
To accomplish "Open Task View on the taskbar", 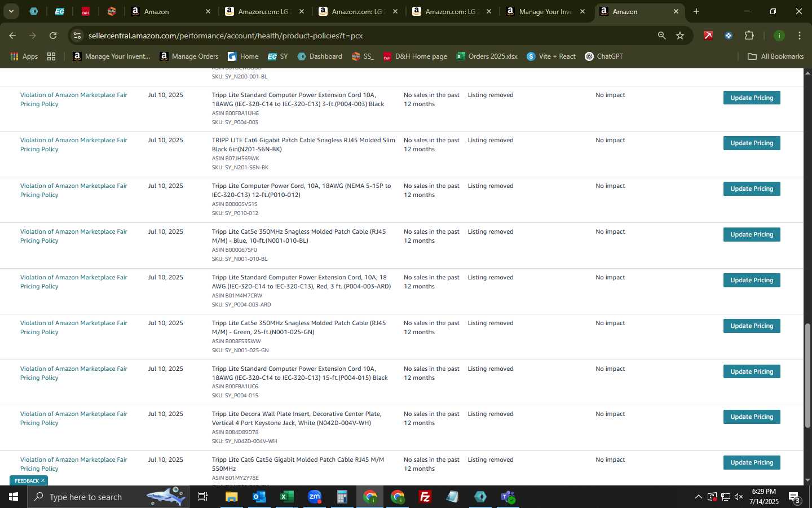I will (x=202, y=497).
